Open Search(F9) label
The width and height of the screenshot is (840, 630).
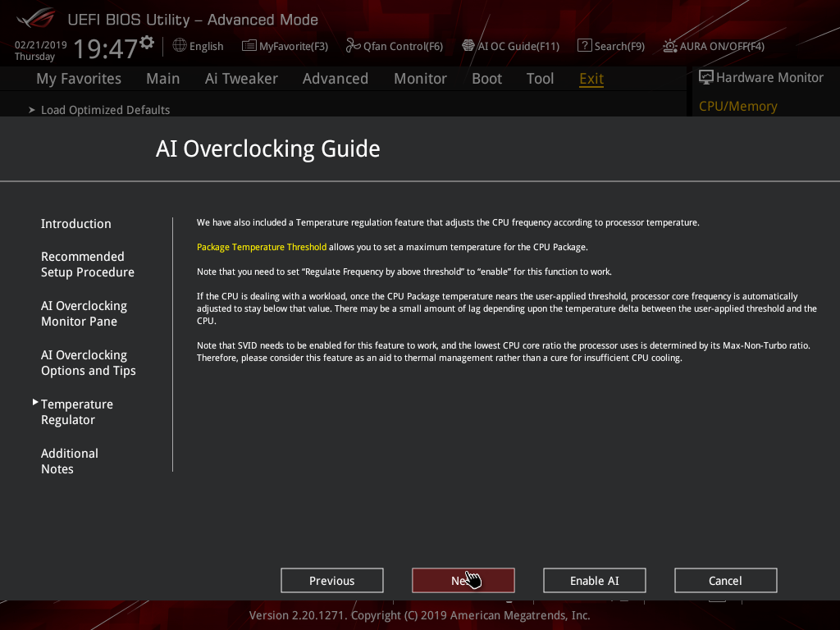[619, 47]
